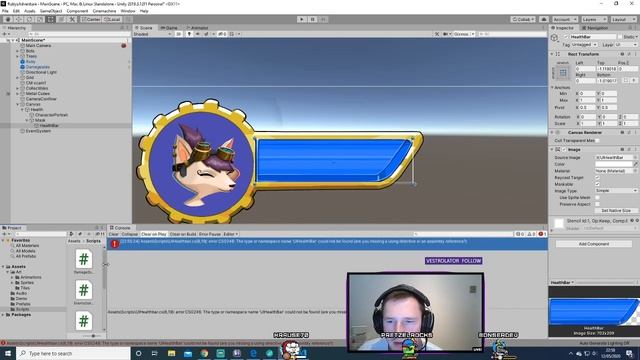Click the error icon in console entry
Image resolution: width=640 pixels, height=360 pixels.
pos(115,244)
